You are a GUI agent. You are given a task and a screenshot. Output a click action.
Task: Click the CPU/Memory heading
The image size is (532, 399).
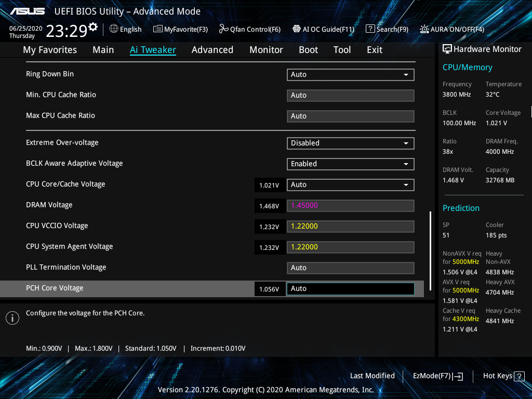[x=467, y=68]
